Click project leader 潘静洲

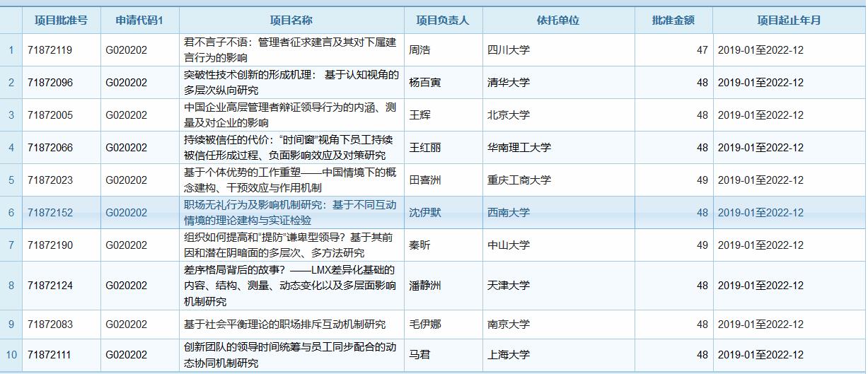[425, 286]
